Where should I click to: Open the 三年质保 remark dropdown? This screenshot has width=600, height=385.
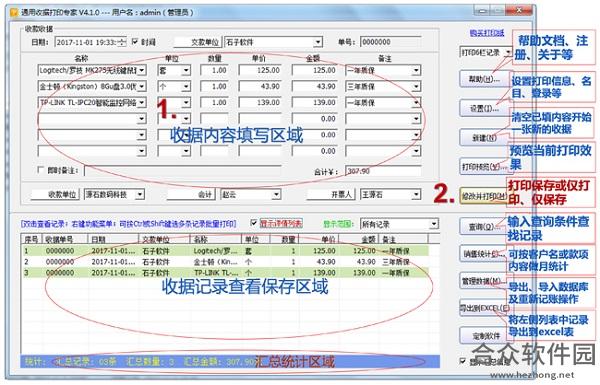[416, 87]
